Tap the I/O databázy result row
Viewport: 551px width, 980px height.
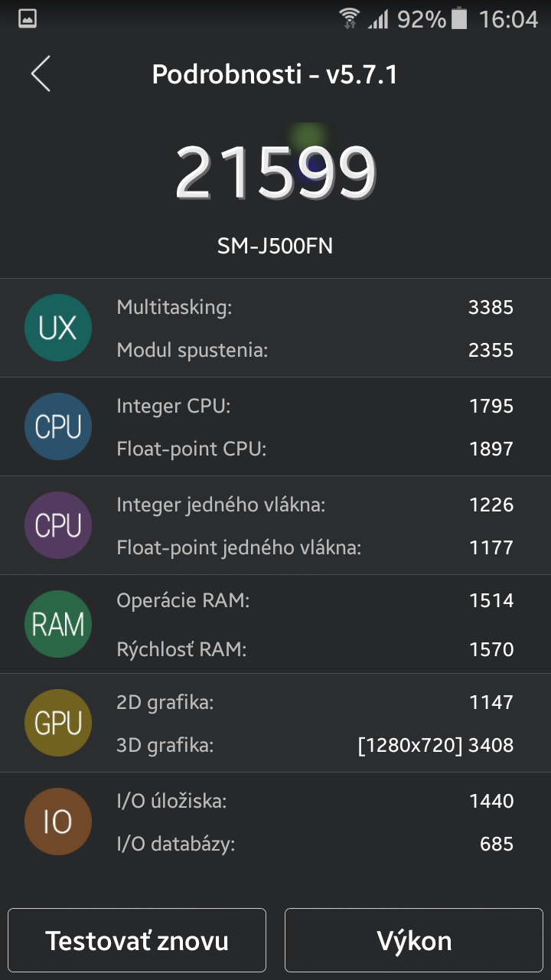coord(314,844)
